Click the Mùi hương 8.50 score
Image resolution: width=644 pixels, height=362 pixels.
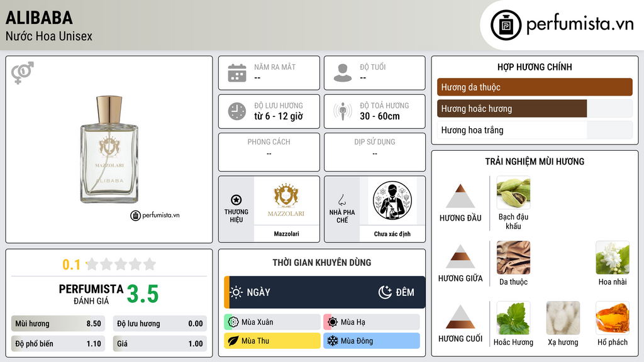coord(58,324)
